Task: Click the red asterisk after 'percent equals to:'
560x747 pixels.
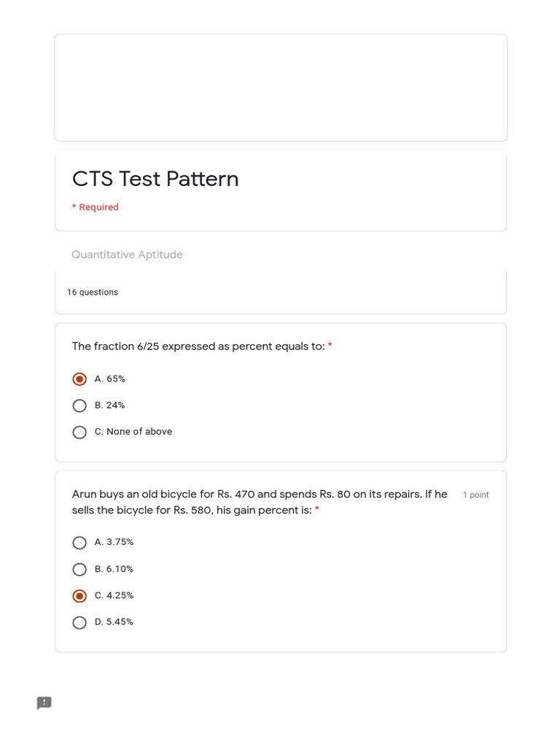Action: click(330, 347)
